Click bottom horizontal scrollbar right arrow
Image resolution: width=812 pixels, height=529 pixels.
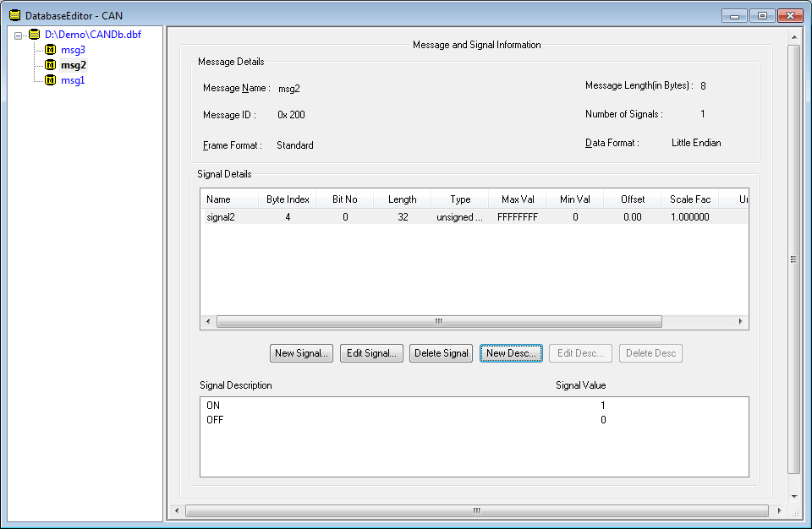779,511
